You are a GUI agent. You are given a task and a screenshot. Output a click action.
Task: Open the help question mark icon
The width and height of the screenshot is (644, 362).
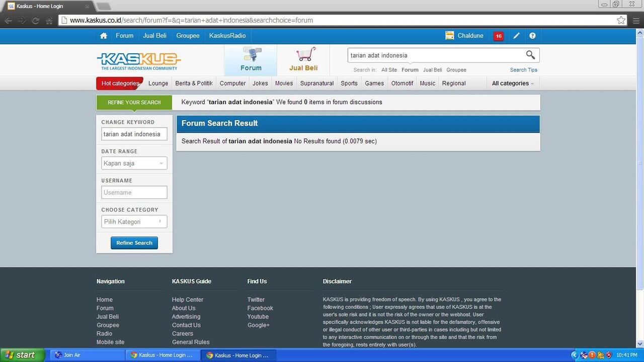click(532, 36)
